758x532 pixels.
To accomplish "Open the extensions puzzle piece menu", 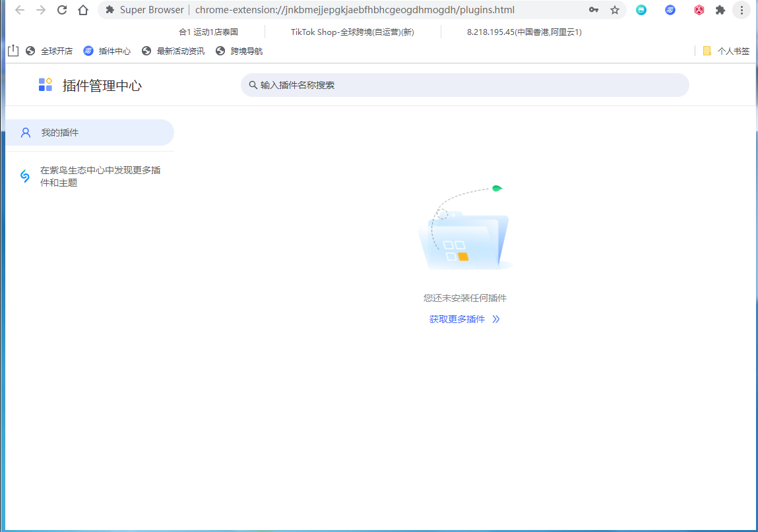I will [x=720, y=10].
